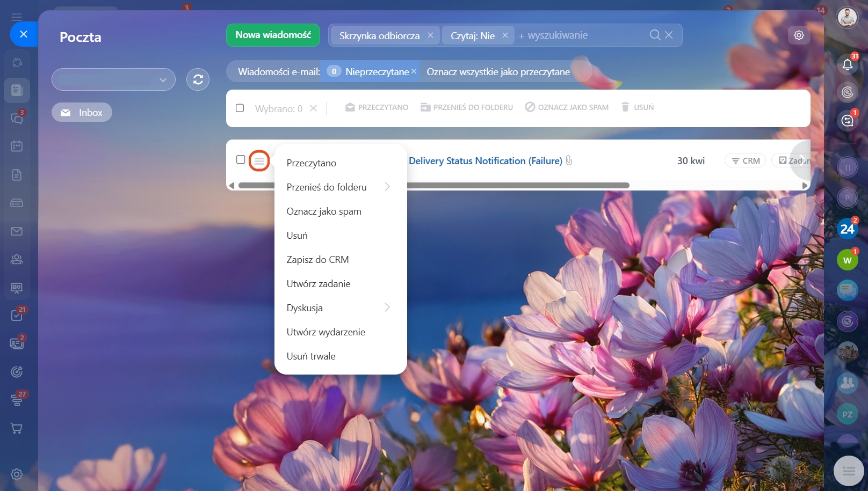Open the PZ avatar in right panel
The width and height of the screenshot is (868, 491).
pos(848,414)
